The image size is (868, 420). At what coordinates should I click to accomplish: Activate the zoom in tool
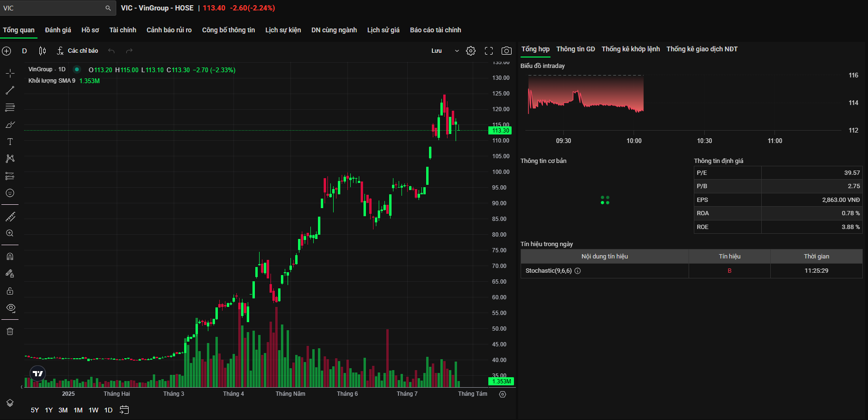point(10,233)
